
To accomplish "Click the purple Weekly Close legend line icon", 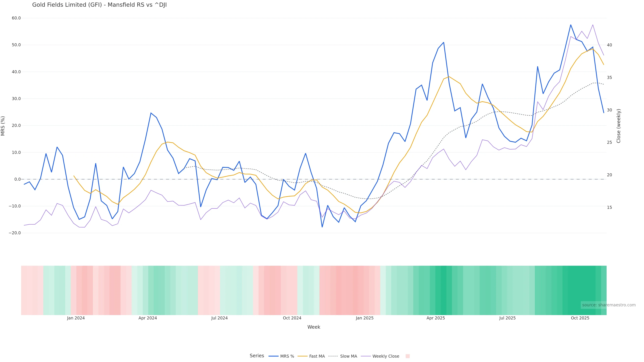I will click(x=366, y=356).
